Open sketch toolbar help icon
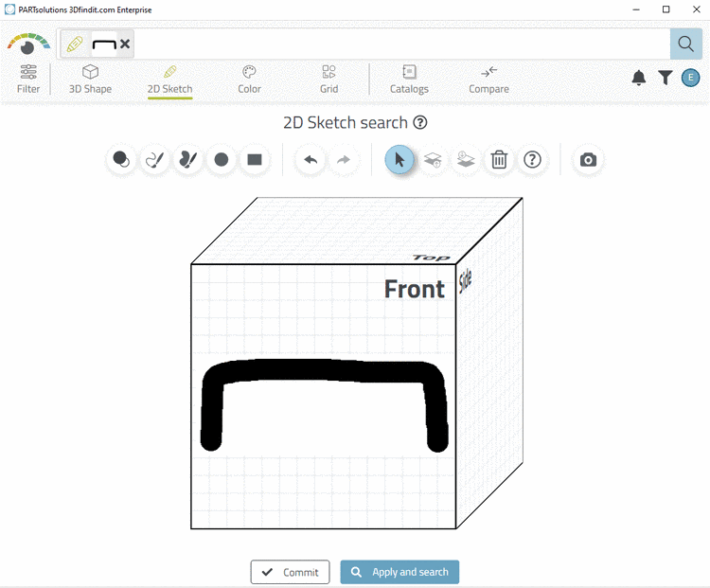Image resolution: width=710 pixels, height=588 pixels. (x=532, y=159)
